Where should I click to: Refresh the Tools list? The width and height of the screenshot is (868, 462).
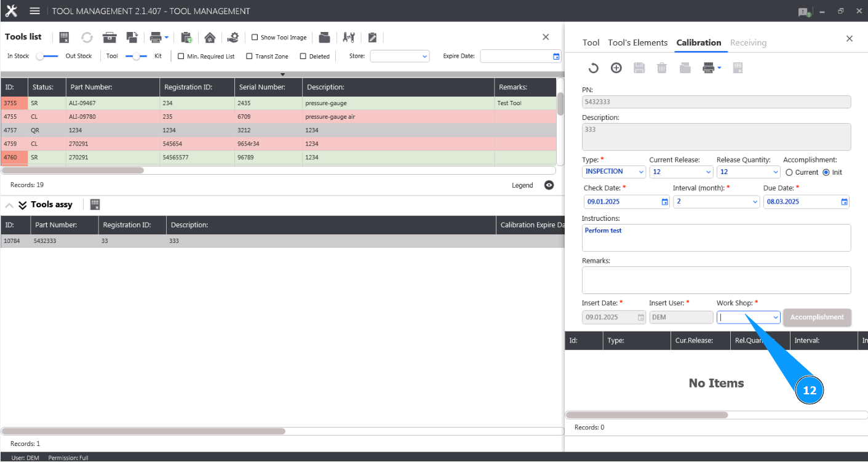click(x=87, y=38)
